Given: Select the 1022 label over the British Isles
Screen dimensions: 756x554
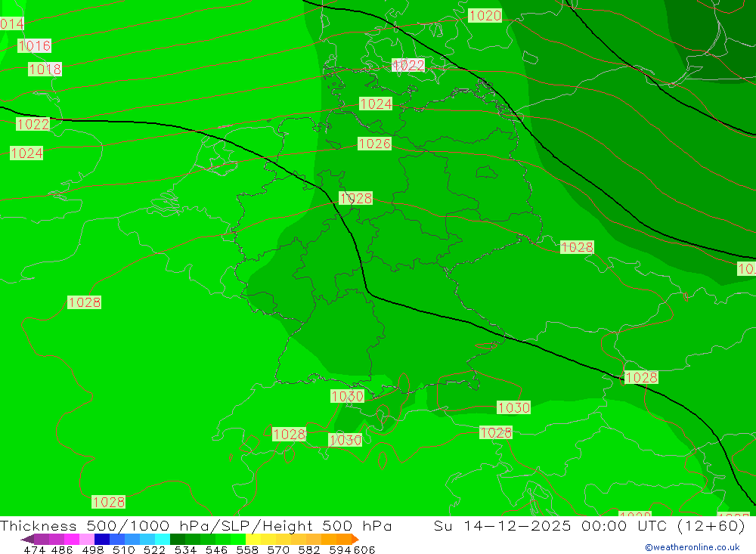Looking at the screenshot, I should (x=33, y=125).
